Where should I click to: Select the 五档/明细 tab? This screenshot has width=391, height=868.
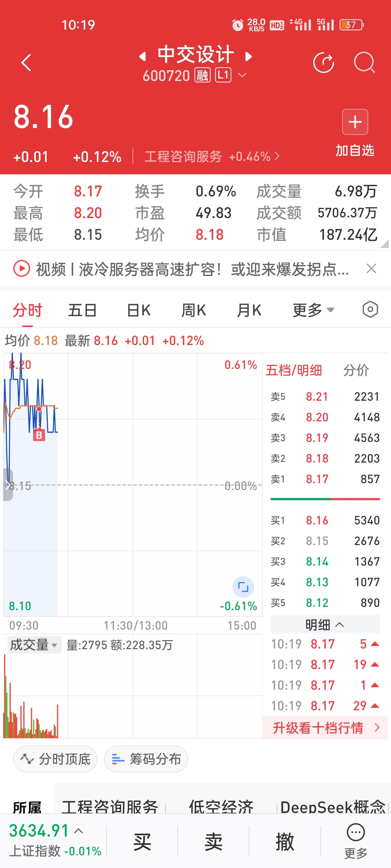point(294,370)
